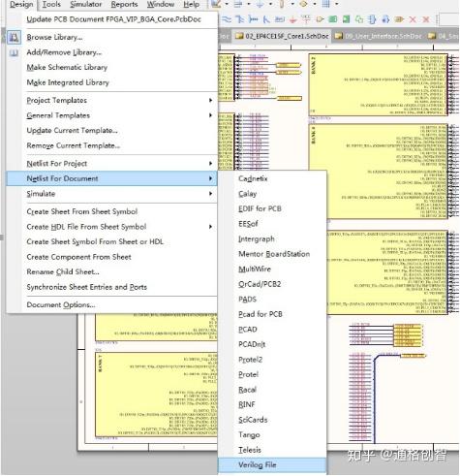The height and width of the screenshot is (476, 460).
Task: Open the Window menu
Action: tap(161, 5)
